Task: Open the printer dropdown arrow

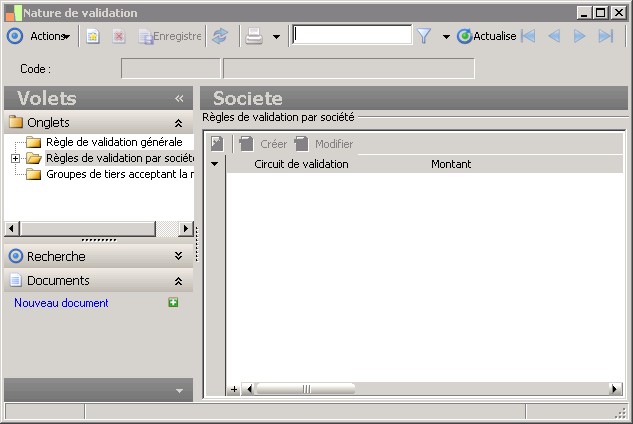Action: click(x=277, y=37)
